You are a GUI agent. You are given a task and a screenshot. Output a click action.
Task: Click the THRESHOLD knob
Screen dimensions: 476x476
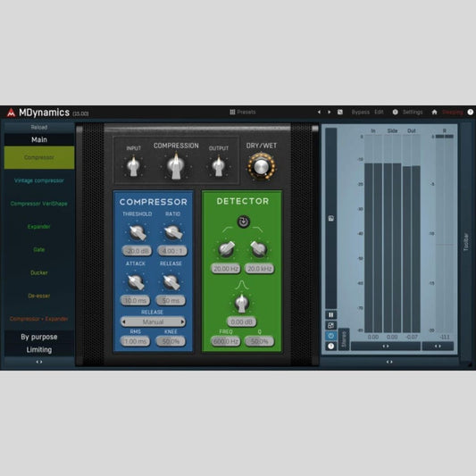[138, 232]
